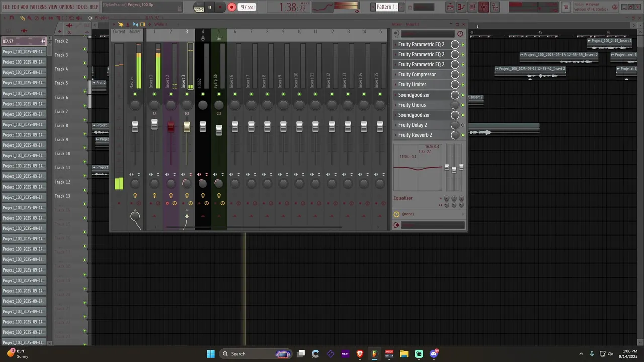The width and height of the screenshot is (644, 362).
Task: Click the red Record button
Action: pos(232,7)
